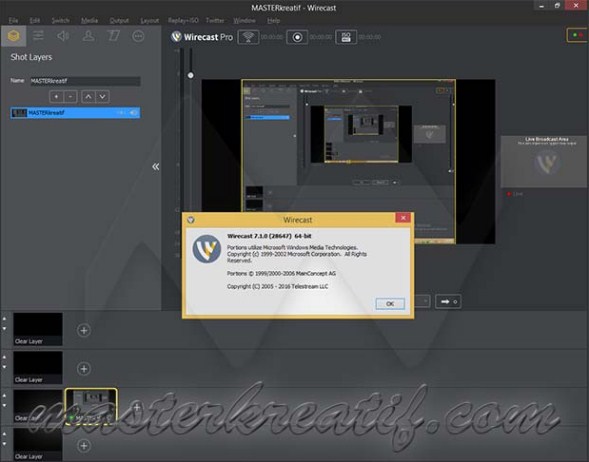
Task: Click the Live Broadcast Area panel
Action: click(544, 162)
